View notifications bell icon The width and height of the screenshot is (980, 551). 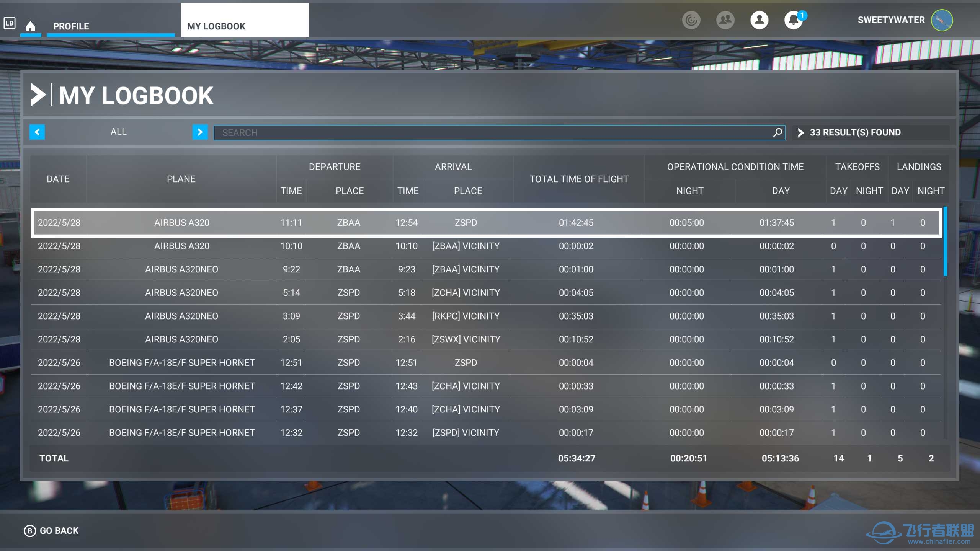click(x=792, y=19)
